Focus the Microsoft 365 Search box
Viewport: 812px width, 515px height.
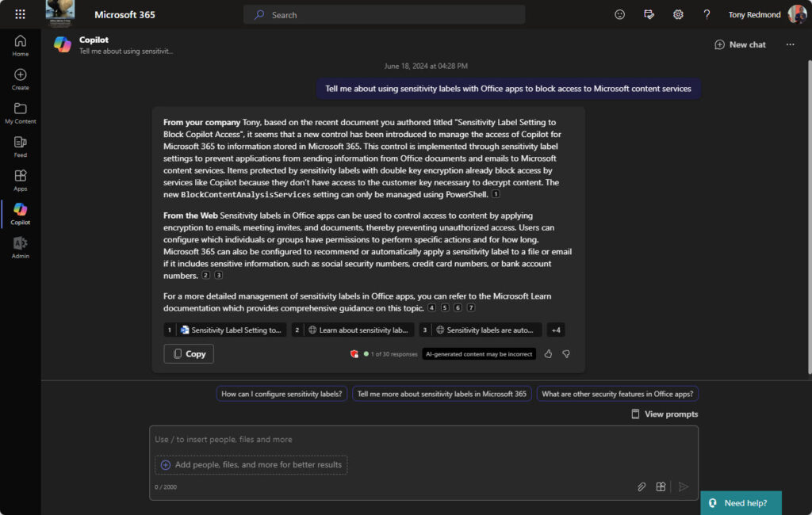tap(385, 14)
